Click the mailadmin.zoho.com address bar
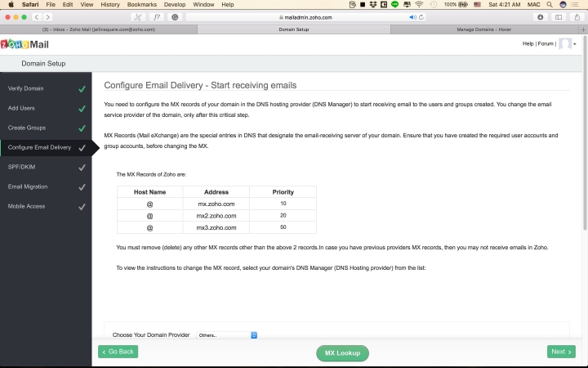Image resolution: width=588 pixels, height=368 pixels. (305, 17)
